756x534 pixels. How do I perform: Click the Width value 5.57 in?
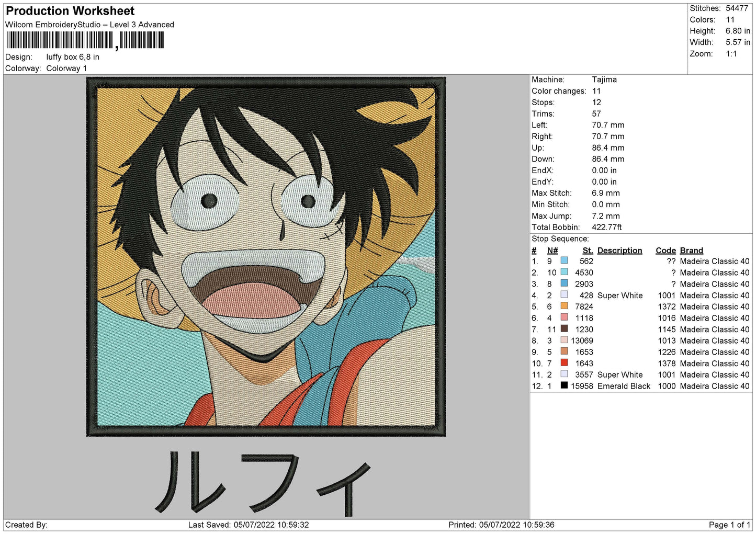[738, 42]
